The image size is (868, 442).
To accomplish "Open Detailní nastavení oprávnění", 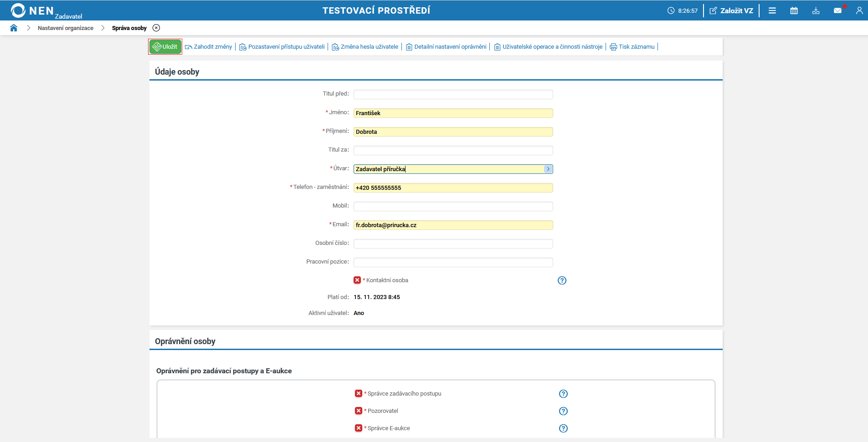I will click(446, 47).
